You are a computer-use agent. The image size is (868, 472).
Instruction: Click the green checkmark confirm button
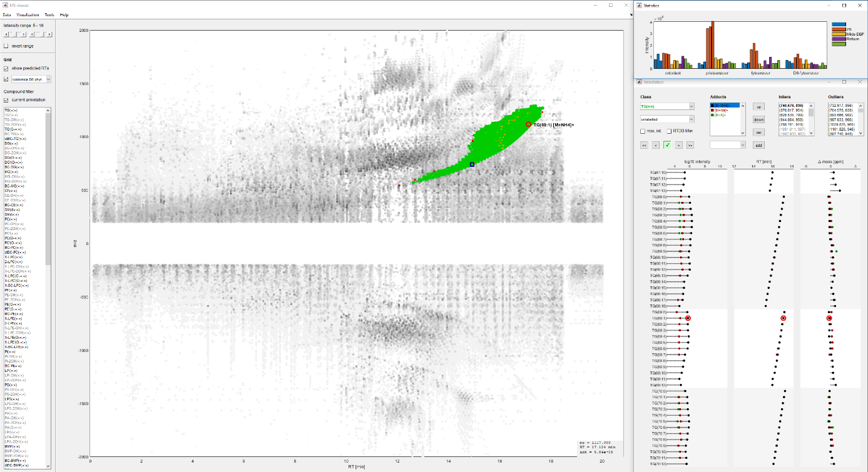pyautogui.click(x=667, y=145)
